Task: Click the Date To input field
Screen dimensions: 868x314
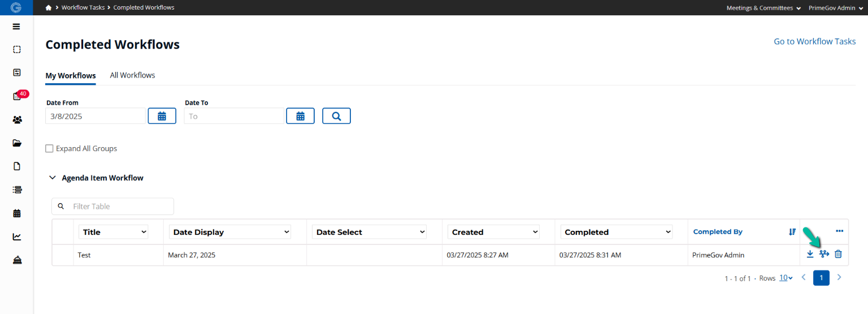Action: click(x=234, y=116)
